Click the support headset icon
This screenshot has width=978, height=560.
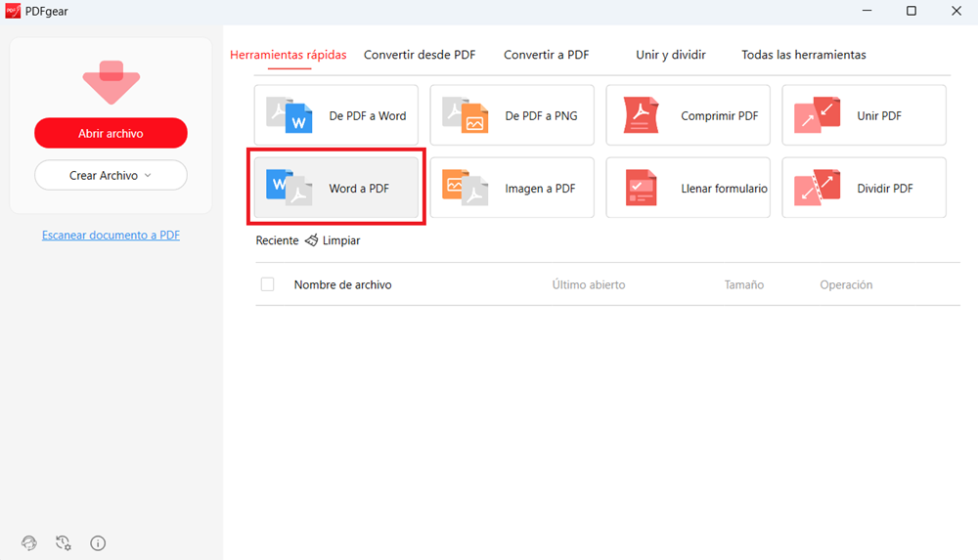tap(29, 543)
